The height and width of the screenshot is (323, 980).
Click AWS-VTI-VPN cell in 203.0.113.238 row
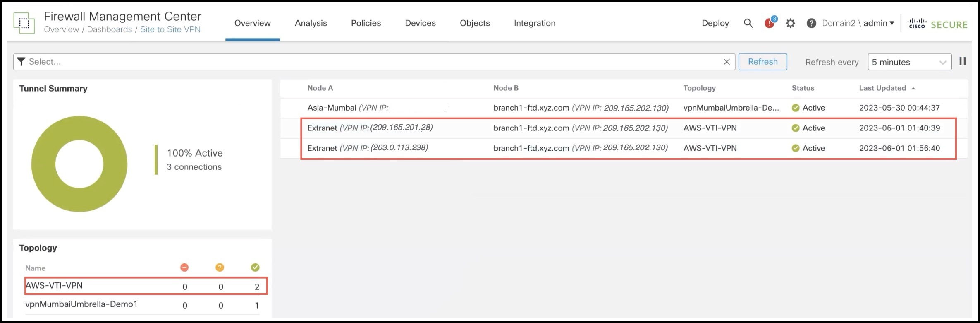[710, 148]
